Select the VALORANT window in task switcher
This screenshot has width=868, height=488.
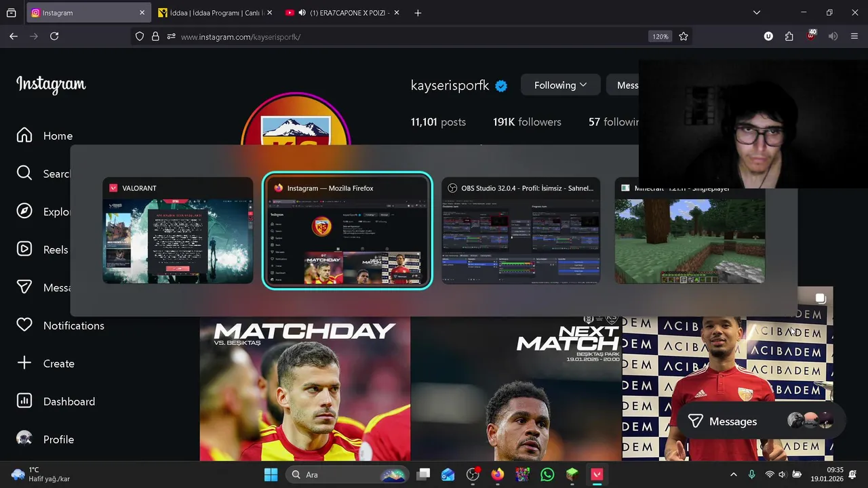(178, 231)
